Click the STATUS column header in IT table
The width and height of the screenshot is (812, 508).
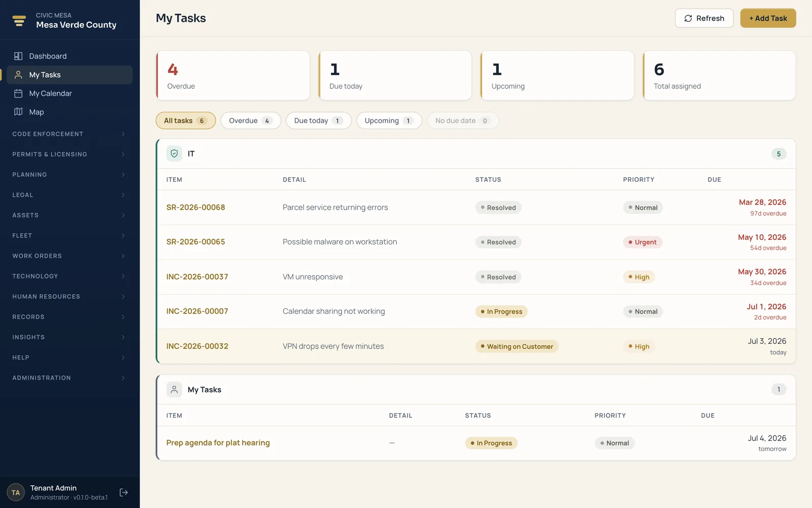click(488, 180)
